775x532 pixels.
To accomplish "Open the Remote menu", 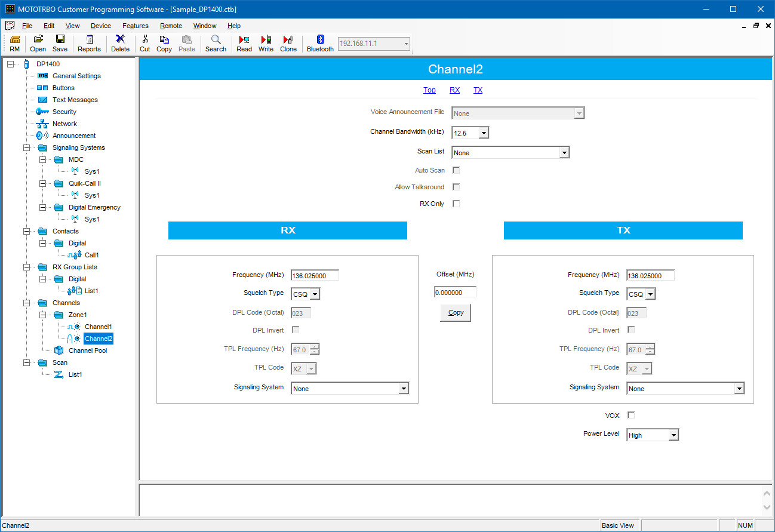I will pos(171,26).
